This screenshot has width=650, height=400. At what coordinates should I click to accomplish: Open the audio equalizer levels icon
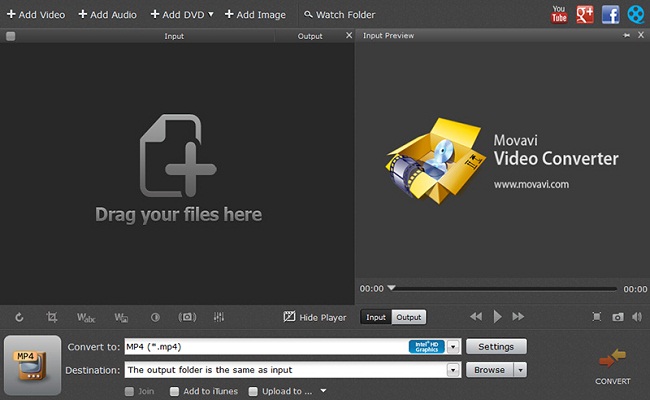(219, 317)
